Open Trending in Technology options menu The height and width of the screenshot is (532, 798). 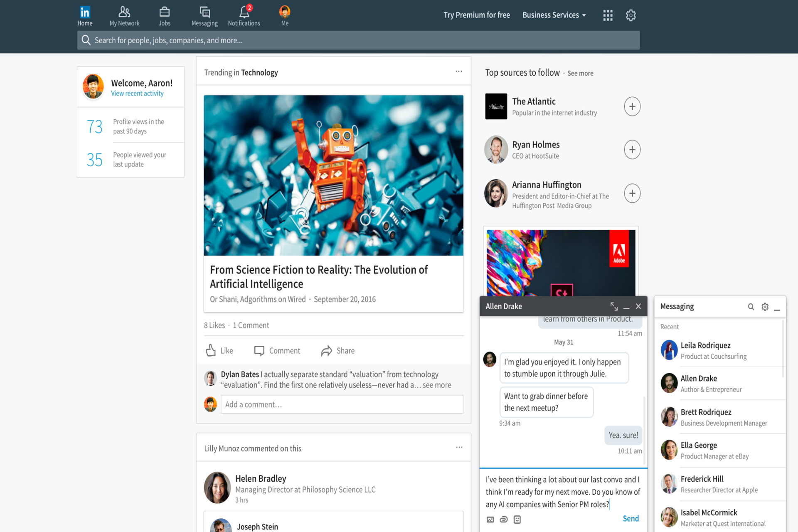458,71
